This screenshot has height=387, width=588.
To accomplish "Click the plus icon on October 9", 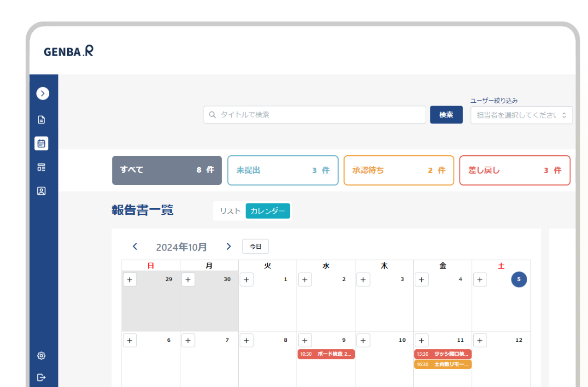I will (x=305, y=340).
